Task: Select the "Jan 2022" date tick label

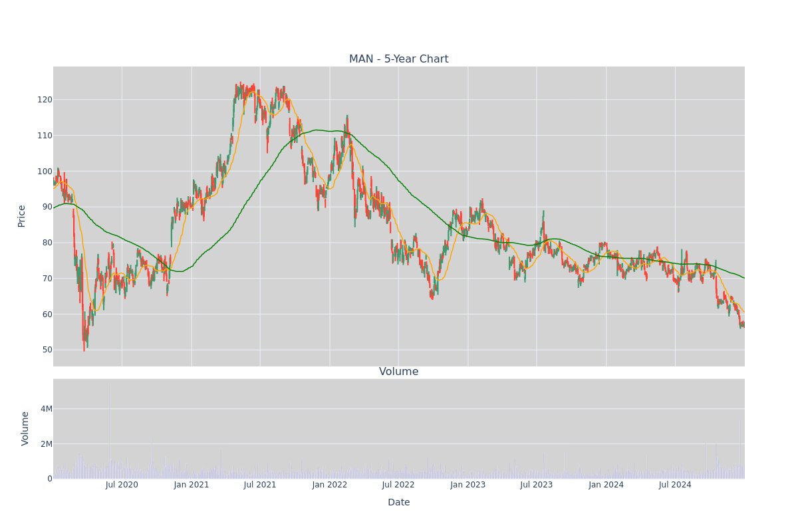Action: tap(330, 485)
